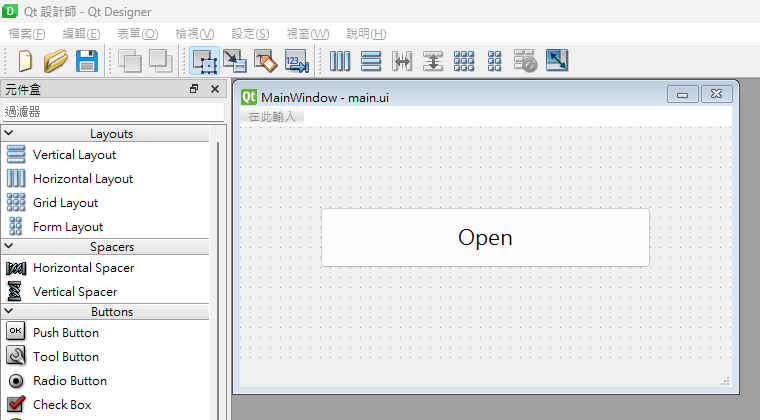Float the 元件盒 widget box panel

(x=194, y=89)
